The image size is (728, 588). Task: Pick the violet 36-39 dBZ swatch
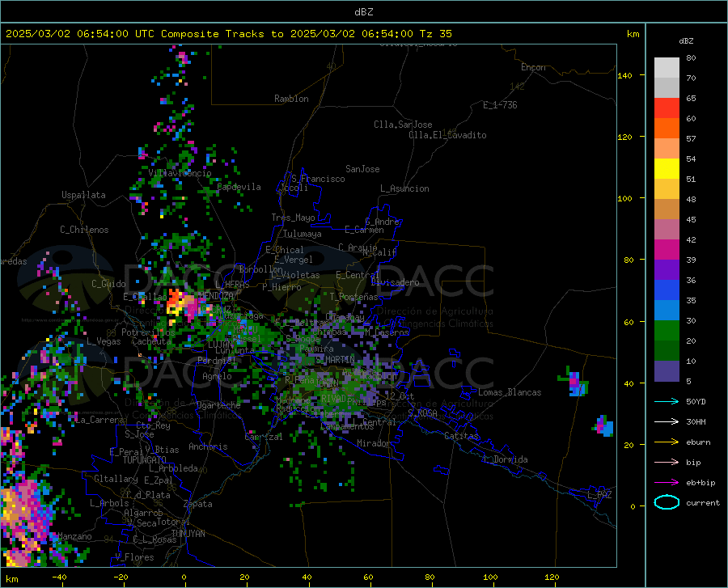667,270
